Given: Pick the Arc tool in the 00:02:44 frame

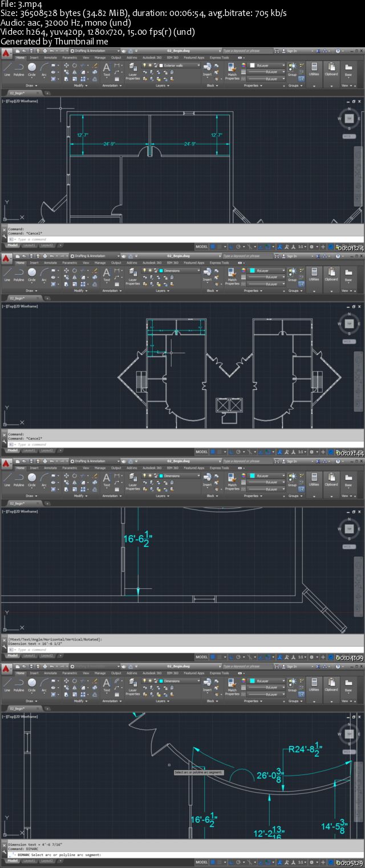Looking at the screenshot, I should 44,275.
